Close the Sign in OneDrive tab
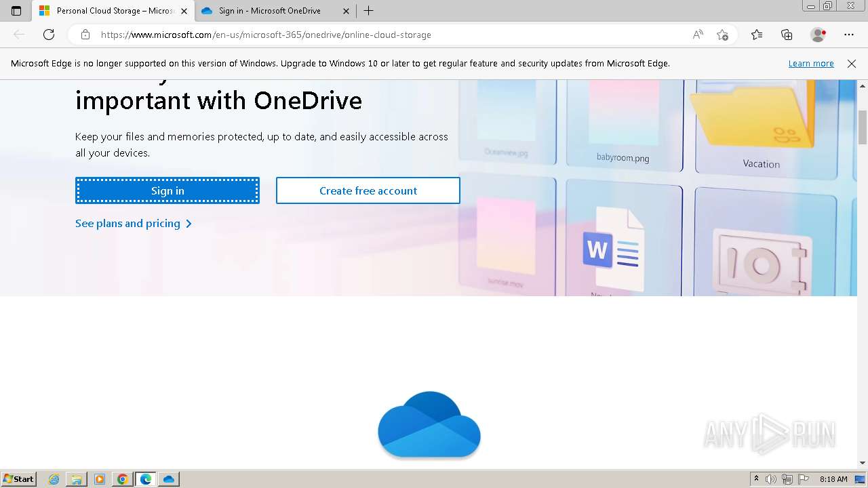 (x=346, y=11)
